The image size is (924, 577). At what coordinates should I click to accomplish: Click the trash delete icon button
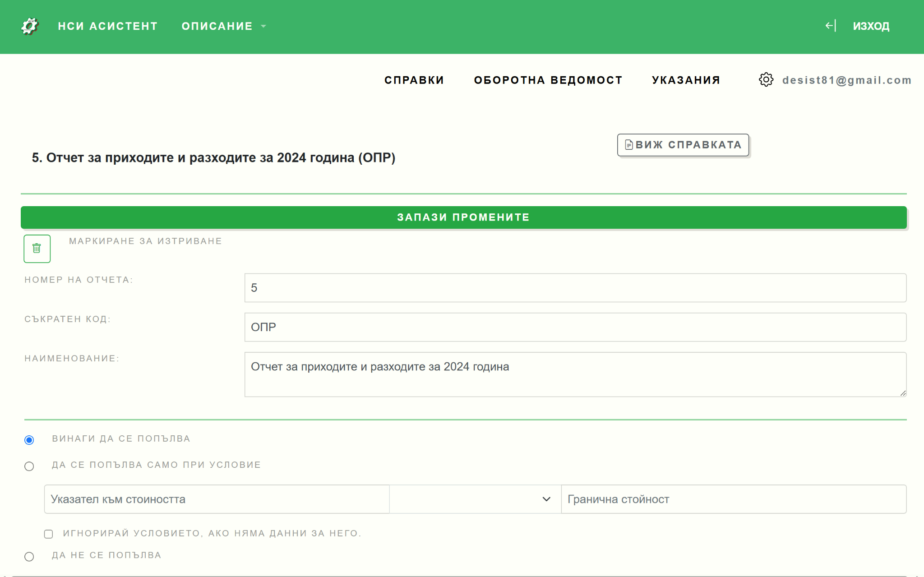click(37, 249)
